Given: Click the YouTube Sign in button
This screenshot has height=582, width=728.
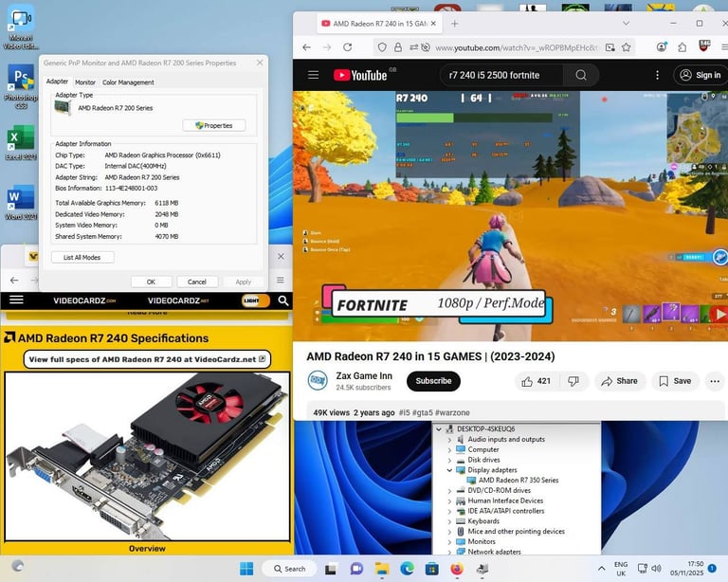Looking at the screenshot, I should coord(701,75).
